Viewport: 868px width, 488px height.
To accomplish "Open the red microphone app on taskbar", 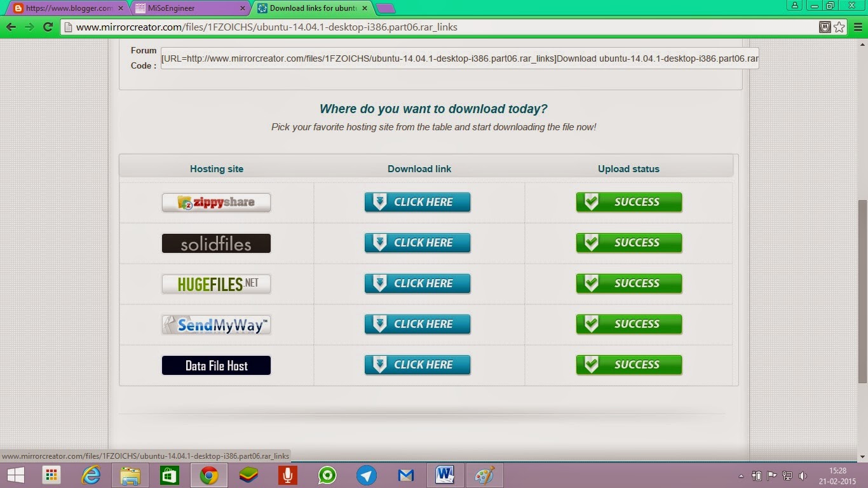I will pos(288,475).
